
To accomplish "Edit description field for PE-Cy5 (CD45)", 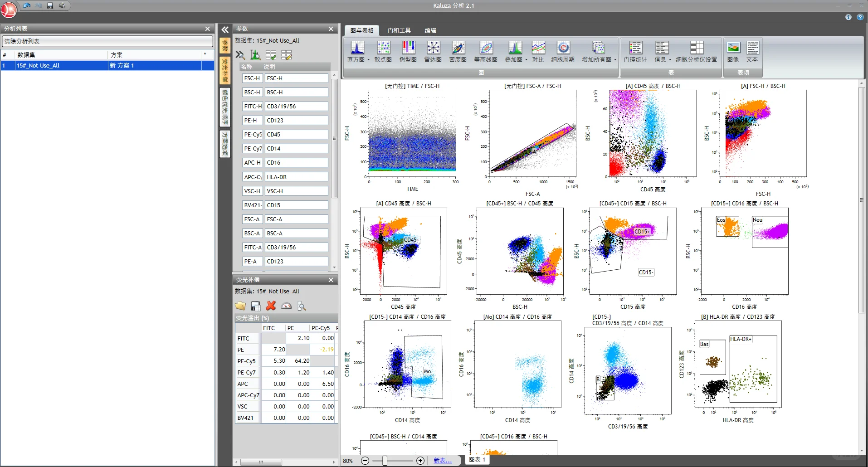I will (x=297, y=135).
